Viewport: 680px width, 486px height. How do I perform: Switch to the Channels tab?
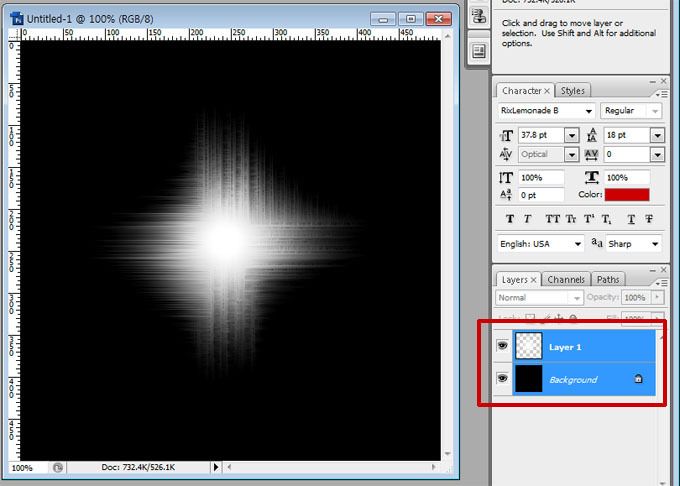(566, 280)
